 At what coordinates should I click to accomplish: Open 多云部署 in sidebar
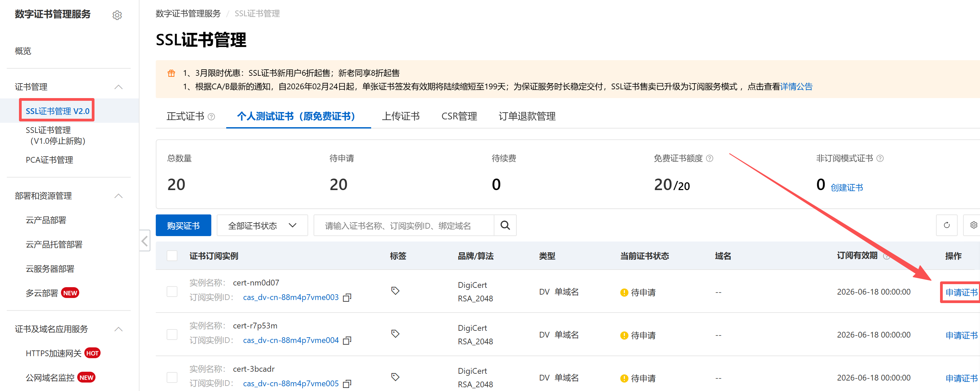click(42, 293)
